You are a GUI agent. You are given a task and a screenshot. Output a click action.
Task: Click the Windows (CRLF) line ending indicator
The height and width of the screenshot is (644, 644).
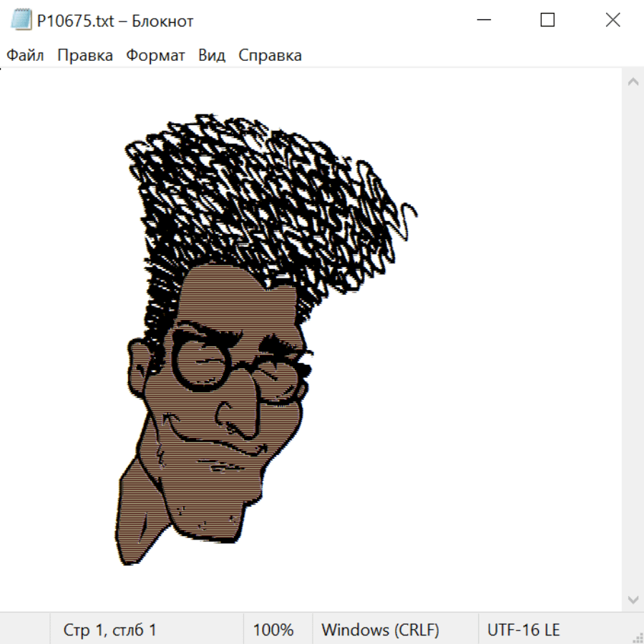point(380,630)
